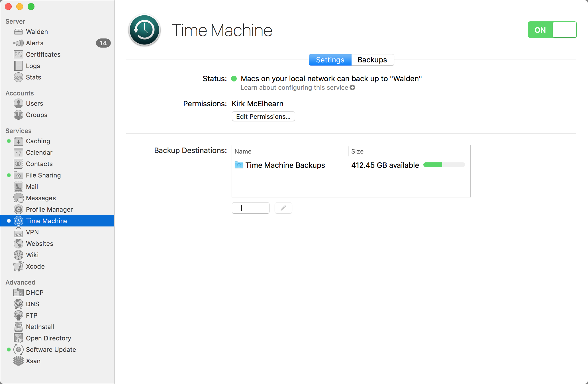Select Contacts service icon
Image resolution: width=588 pixels, height=384 pixels.
click(x=19, y=164)
